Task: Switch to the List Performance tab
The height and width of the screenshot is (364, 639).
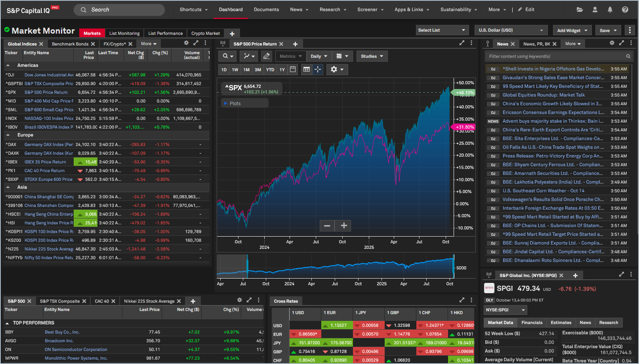Action: [x=165, y=33]
